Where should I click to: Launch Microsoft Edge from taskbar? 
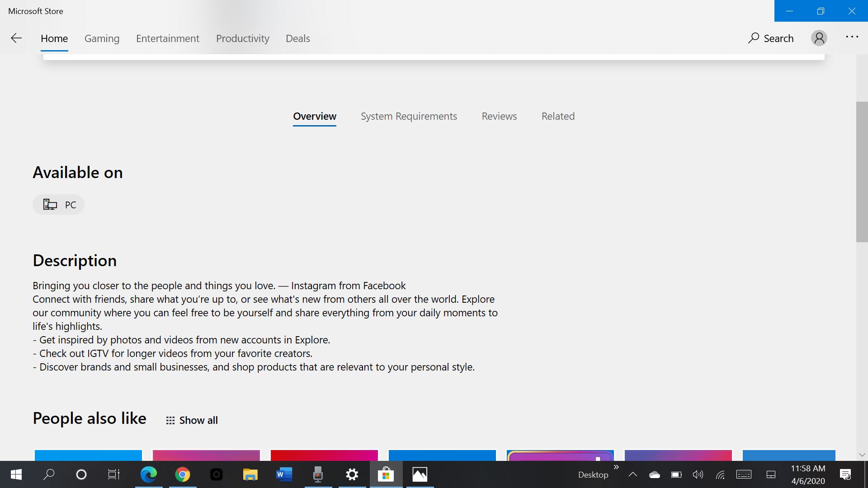click(x=149, y=474)
